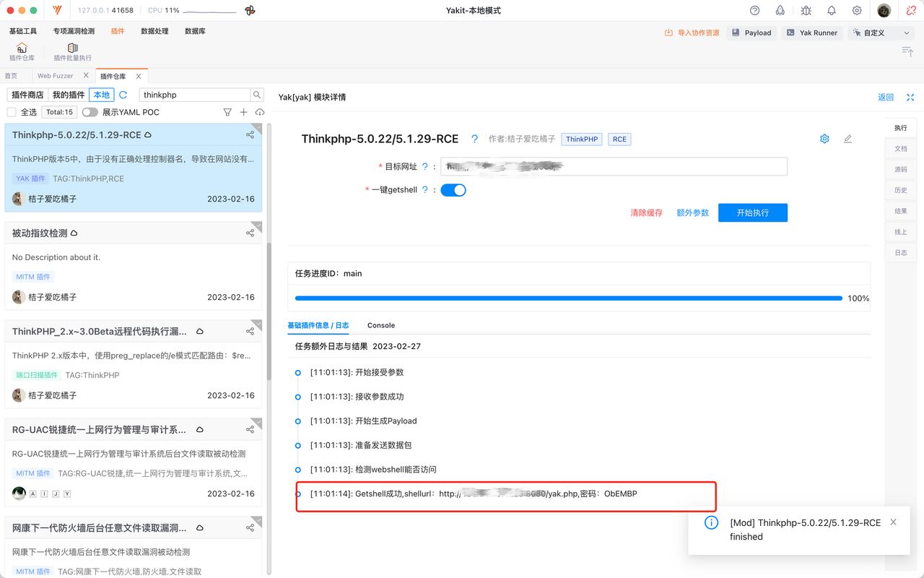
Task: Open the help question-mark icon in title bar
Action: pos(755,11)
